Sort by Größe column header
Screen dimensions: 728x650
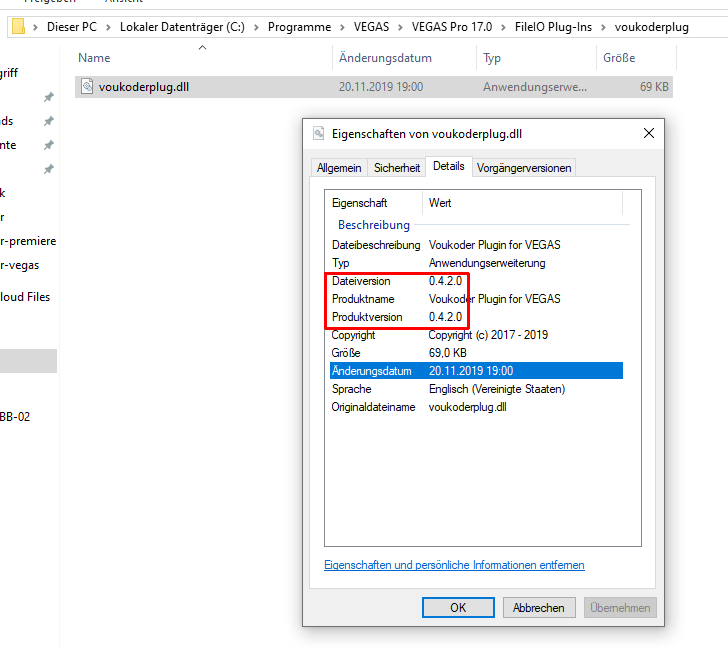pos(619,58)
